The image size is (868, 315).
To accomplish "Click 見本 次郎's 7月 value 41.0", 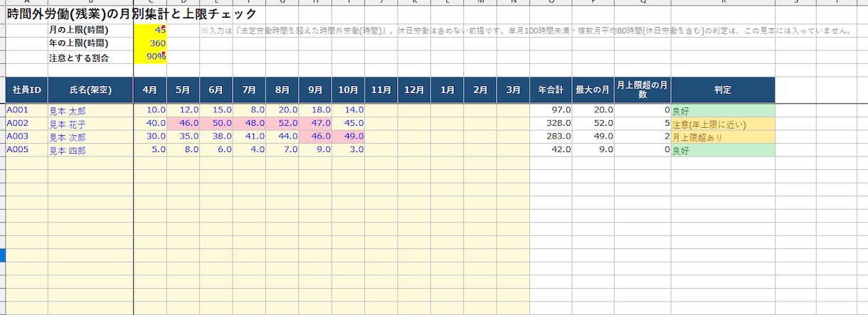I will pos(249,137).
